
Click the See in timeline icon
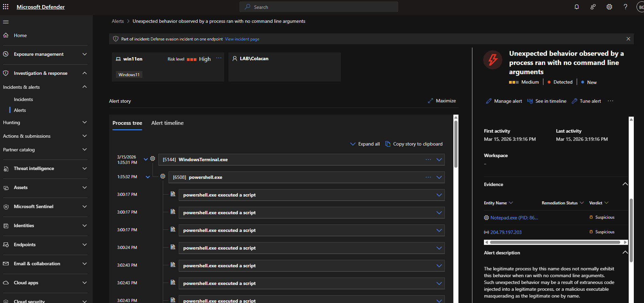[530, 101]
